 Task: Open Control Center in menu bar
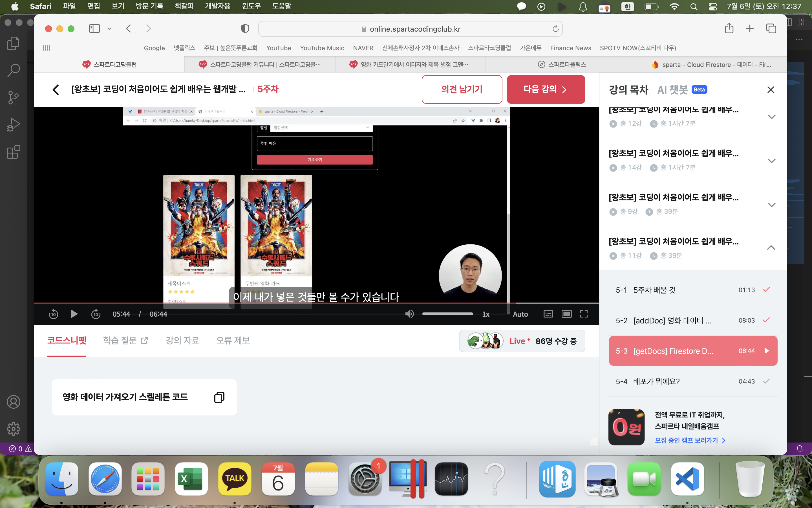pyautogui.click(x=713, y=6)
